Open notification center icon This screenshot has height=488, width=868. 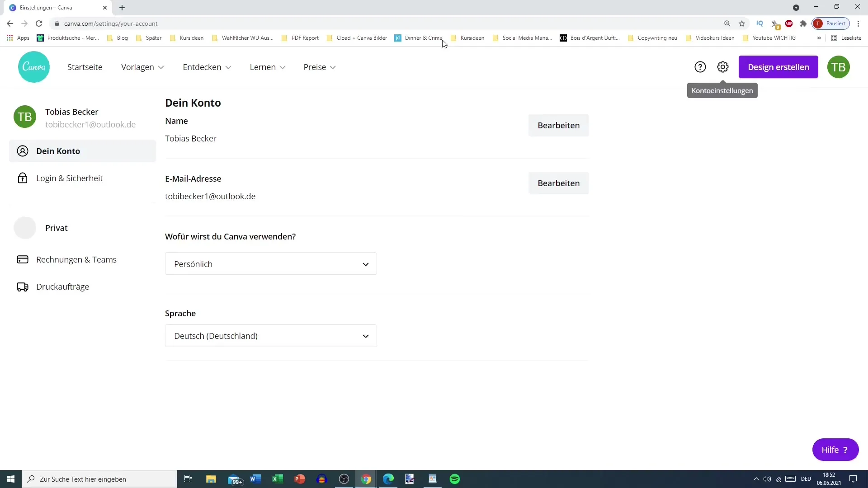click(853, 479)
